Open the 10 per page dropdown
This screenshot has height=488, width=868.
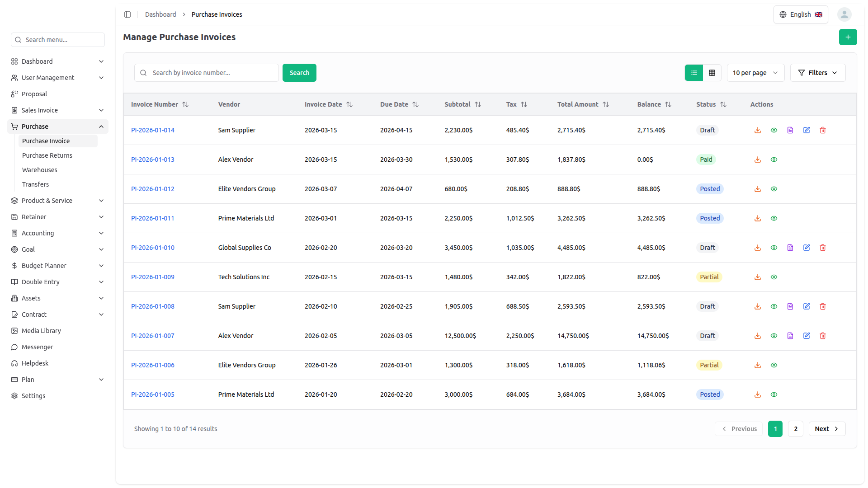[x=755, y=73]
